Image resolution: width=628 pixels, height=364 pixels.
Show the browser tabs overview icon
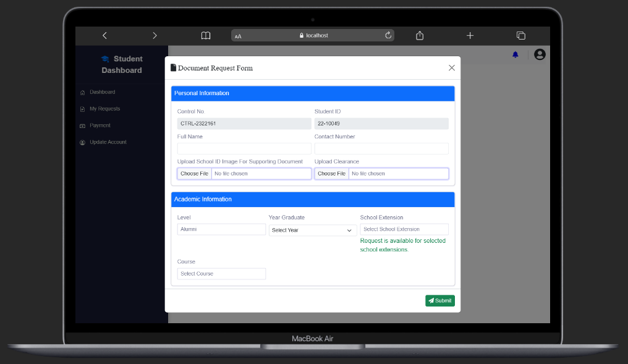pyautogui.click(x=520, y=36)
